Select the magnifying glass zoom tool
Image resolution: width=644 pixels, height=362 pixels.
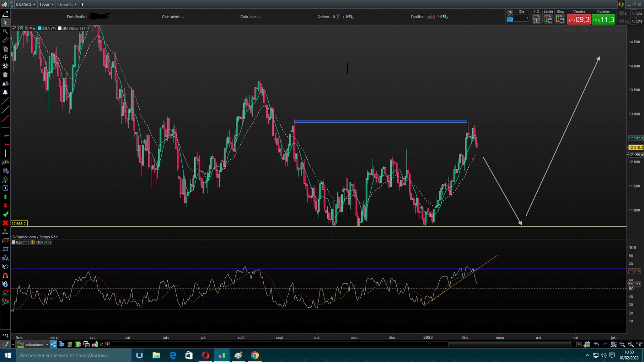(5, 31)
